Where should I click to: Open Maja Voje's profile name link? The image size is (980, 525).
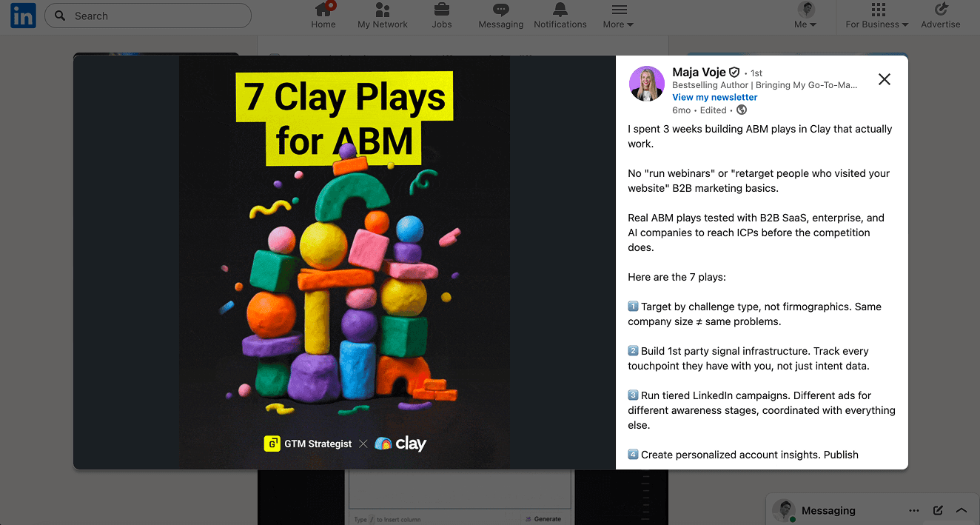699,72
